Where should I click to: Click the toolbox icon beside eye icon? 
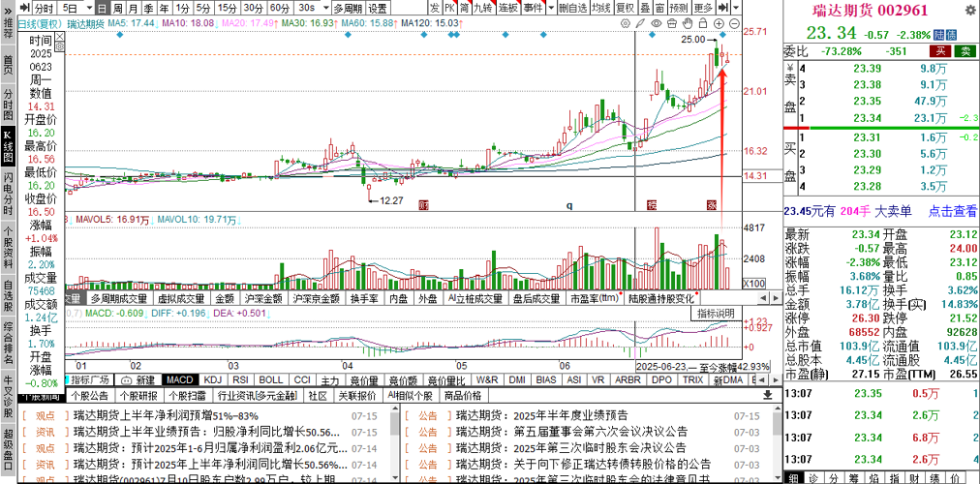(x=672, y=23)
